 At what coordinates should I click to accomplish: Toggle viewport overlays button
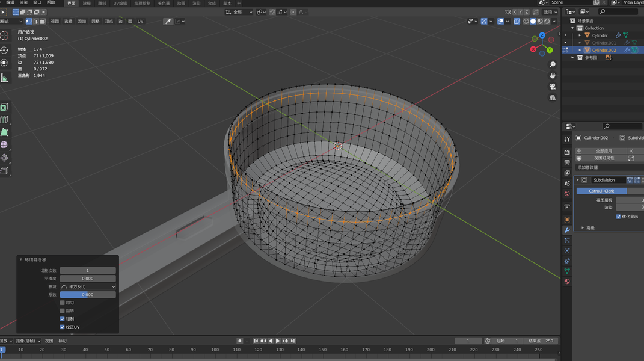coord(500,22)
